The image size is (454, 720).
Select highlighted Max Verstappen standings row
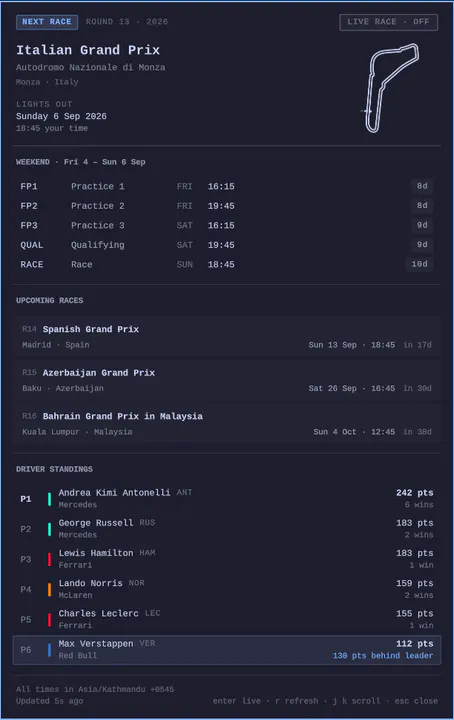point(227,650)
